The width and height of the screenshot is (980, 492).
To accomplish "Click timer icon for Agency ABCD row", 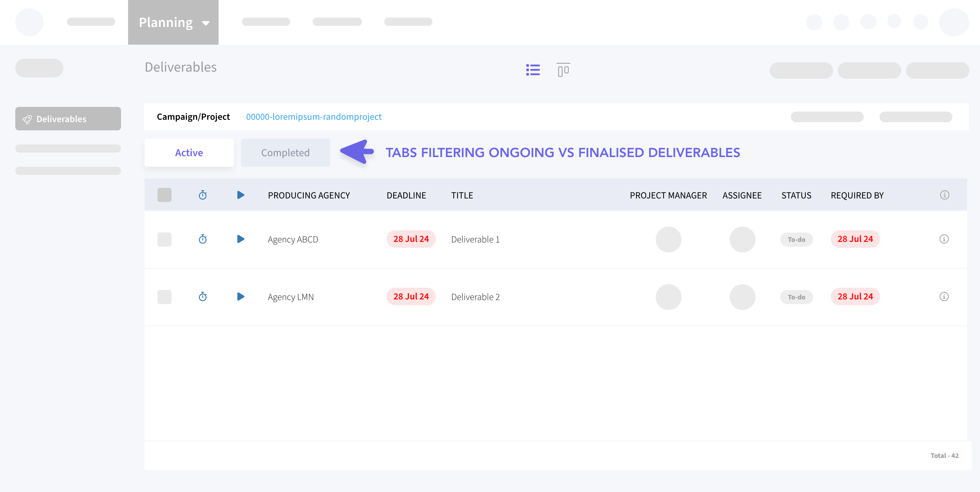I will [203, 239].
